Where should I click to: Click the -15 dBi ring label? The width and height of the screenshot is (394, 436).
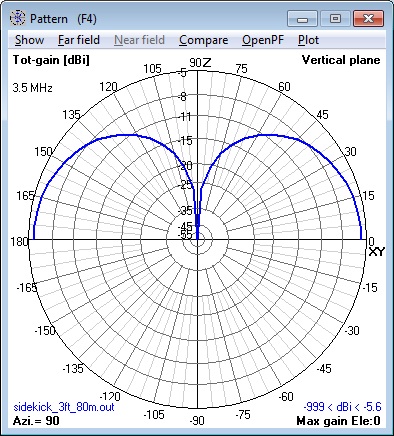tap(185, 141)
